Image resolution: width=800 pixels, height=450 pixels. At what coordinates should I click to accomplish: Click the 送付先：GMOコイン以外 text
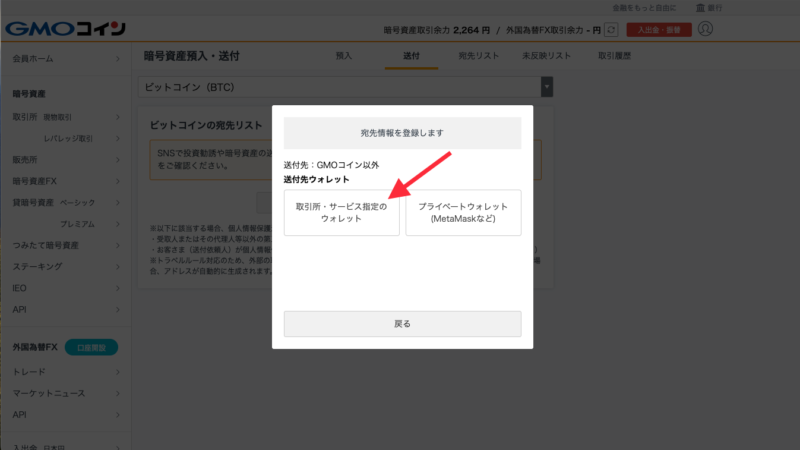[x=332, y=165]
